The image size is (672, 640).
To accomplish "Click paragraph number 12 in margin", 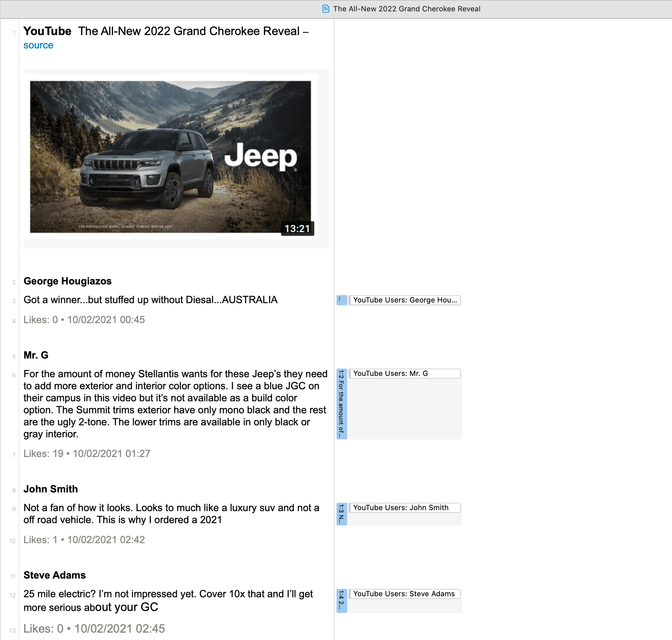I will [x=13, y=595].
